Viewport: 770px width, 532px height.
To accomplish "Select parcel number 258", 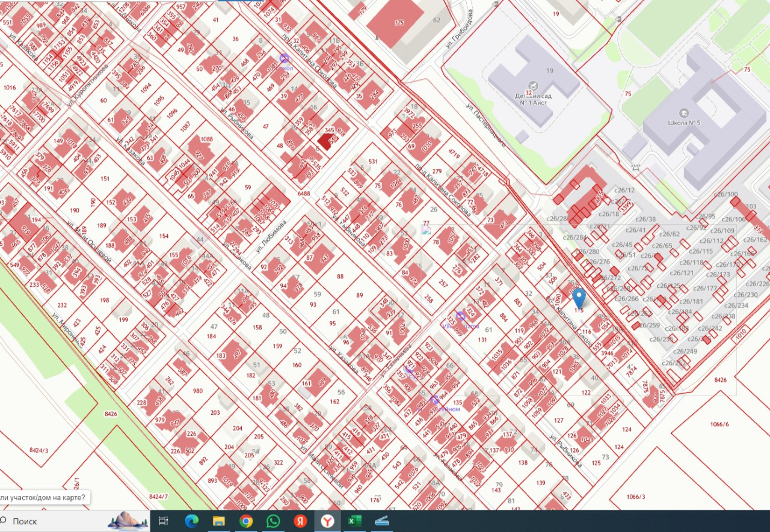I will [x=428, y=299].
